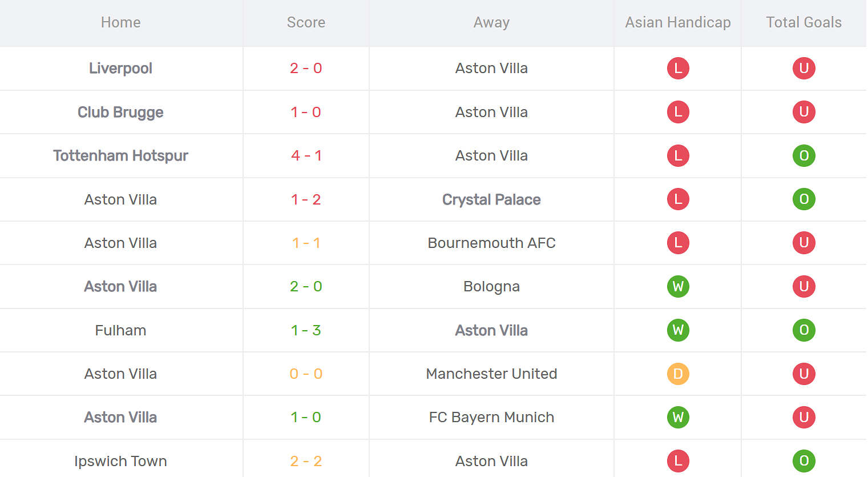Click the red L badge in the Ipswich Town row
This screenshot has height=477, width=868.
coord(678,461)
